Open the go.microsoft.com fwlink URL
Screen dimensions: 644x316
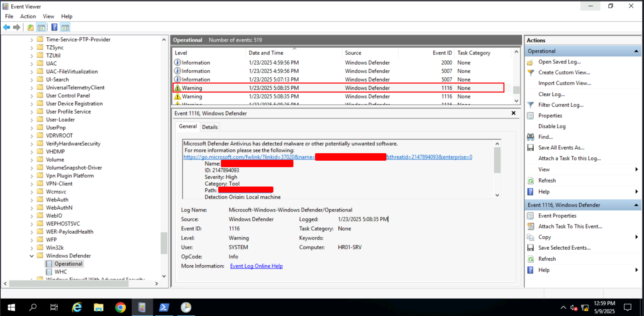tap(327, 157)
